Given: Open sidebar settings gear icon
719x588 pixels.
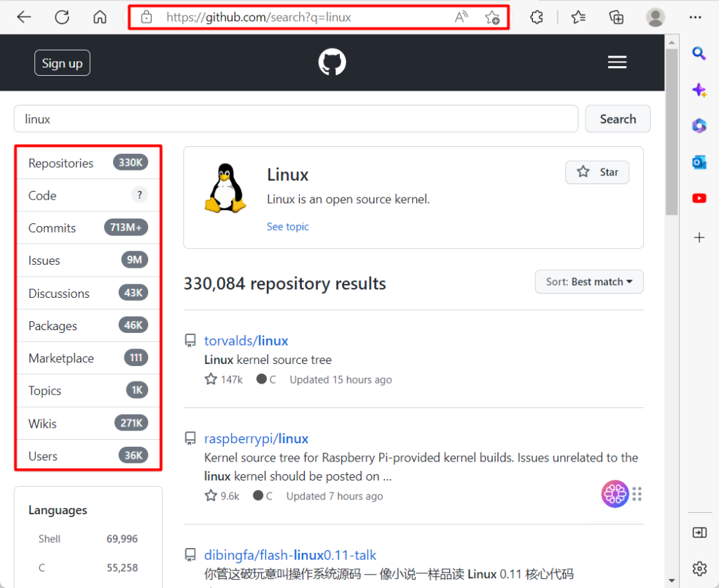Looking at the screenshot, I should [699, 569].
